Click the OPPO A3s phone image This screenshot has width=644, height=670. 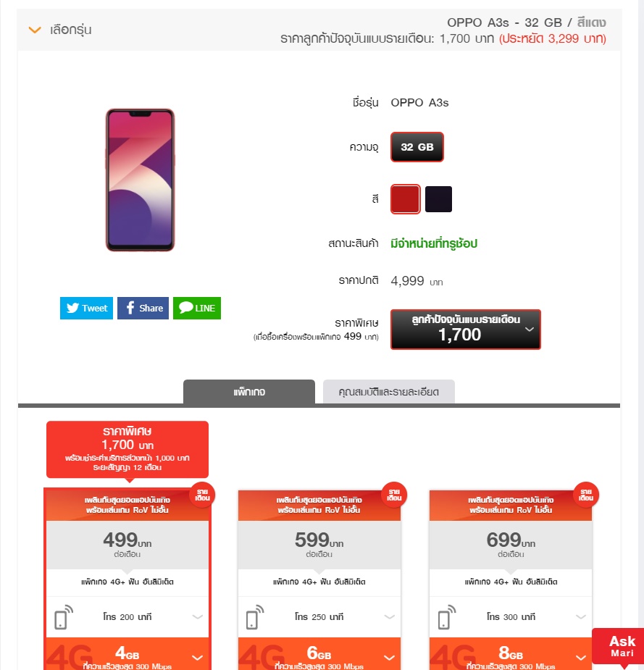tap(140, 180)
